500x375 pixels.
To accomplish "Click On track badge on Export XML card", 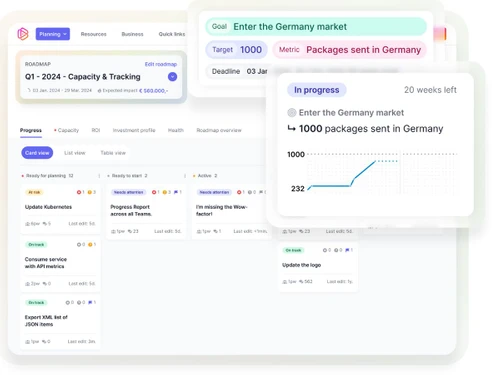I will [x=36, y=303].
